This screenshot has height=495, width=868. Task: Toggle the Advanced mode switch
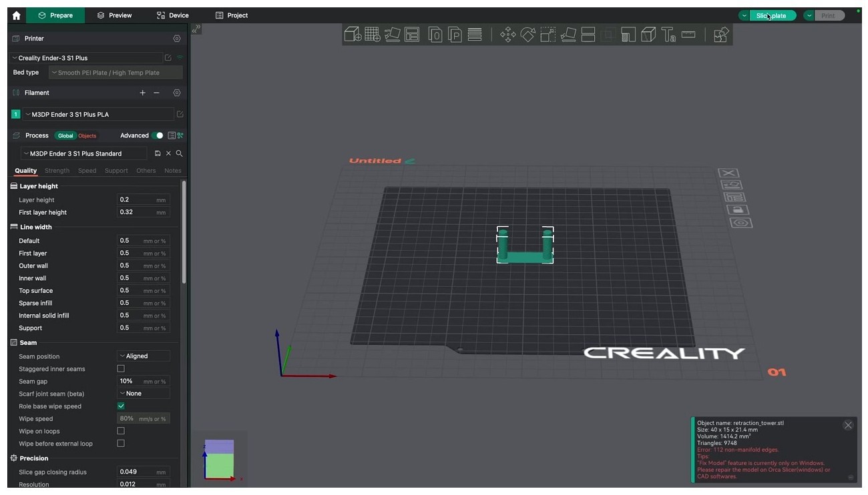(158, 135)
